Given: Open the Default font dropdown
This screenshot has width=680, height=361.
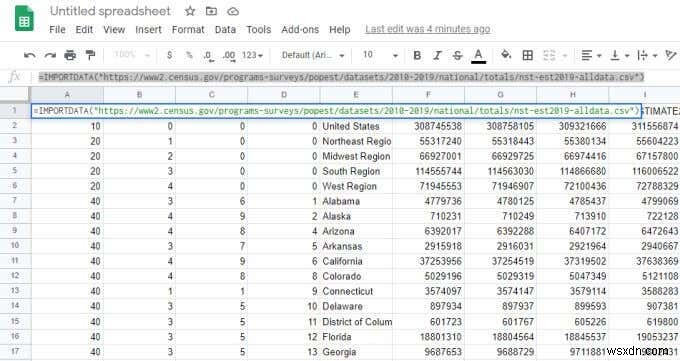Looking at the screenshot, I should click(x=313, y=56).
